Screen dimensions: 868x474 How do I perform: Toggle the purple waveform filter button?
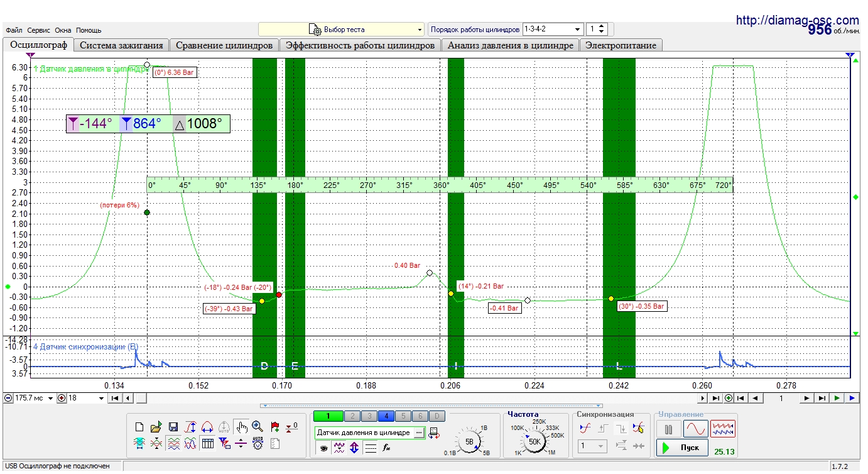click(x=339, y=448)
